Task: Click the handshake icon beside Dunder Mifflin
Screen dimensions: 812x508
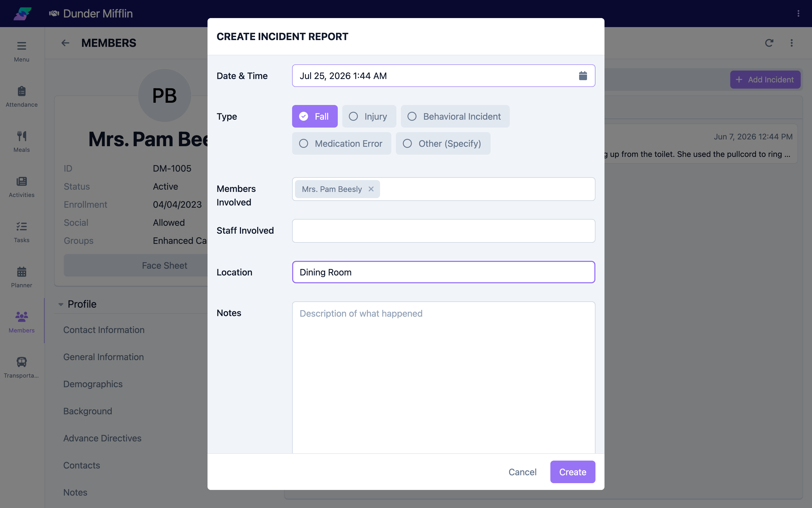Action: [x=54, y=14]
